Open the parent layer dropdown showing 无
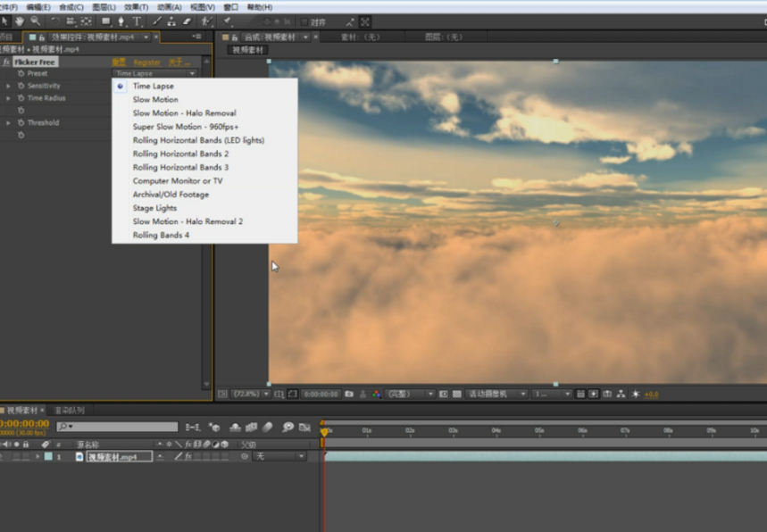 point(279,456)
